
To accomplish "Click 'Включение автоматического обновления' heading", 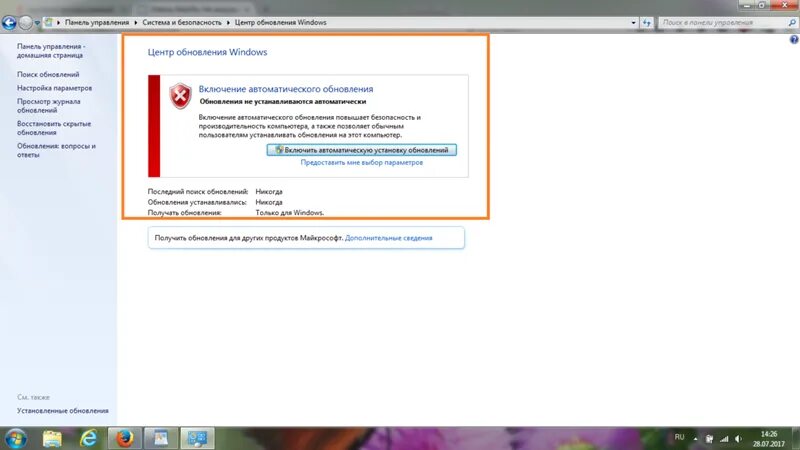I will (x=286, y=89).
